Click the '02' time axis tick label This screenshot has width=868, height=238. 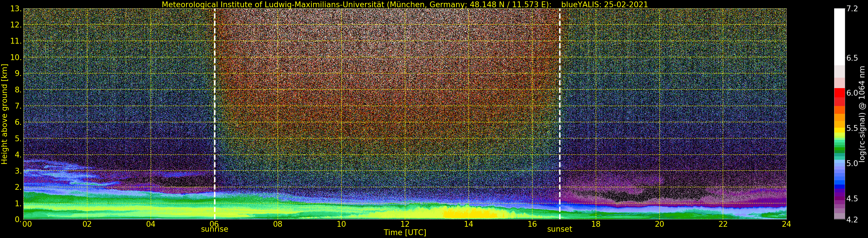coord(87,224)
